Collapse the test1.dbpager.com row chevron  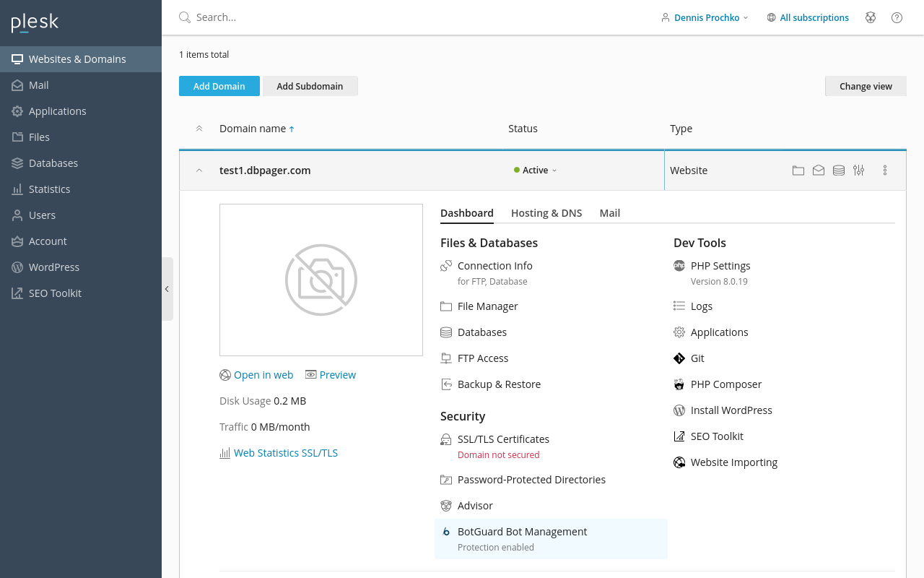pyautogui.click(x=199, y=171)
